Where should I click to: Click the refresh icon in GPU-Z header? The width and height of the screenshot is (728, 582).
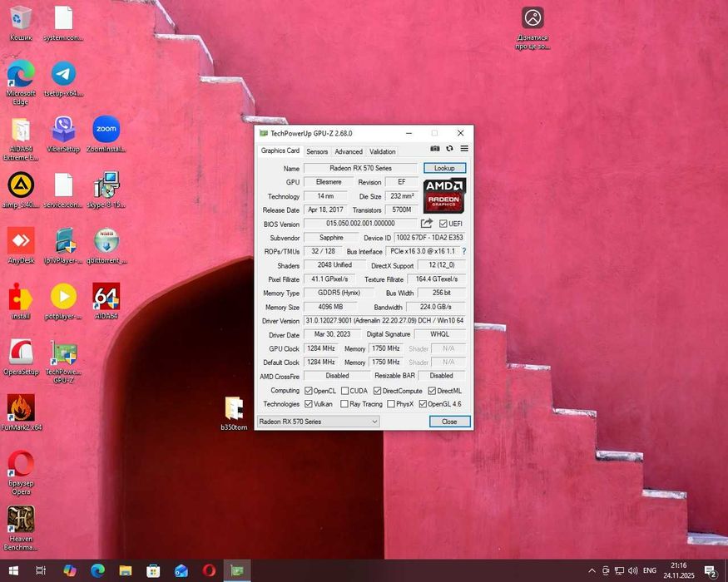pyautogui.click(x=449, y=149)
